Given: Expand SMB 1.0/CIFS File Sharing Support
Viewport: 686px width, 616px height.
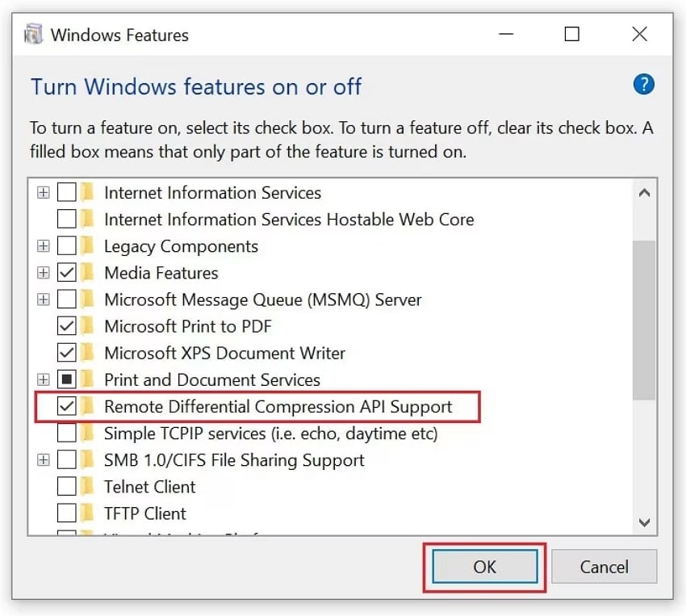Looking at the screenshot, I should (x=43, y=459).
